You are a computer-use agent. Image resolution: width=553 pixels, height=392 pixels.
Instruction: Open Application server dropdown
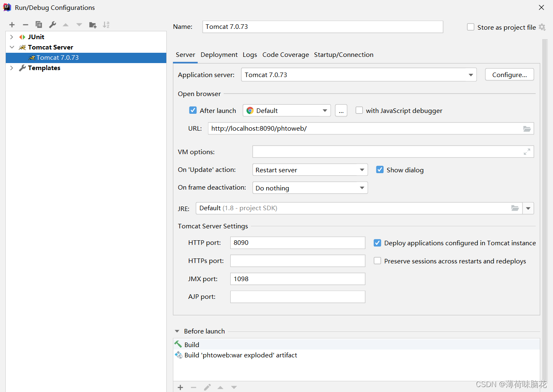point(359,75)
